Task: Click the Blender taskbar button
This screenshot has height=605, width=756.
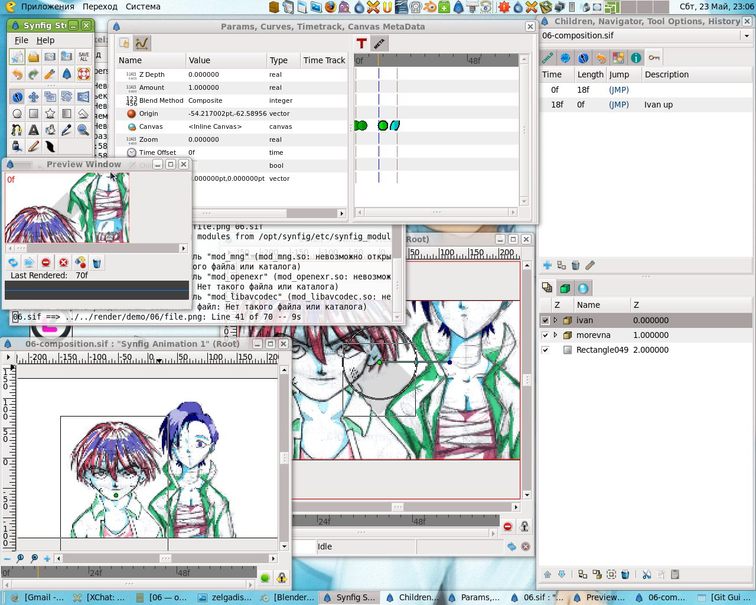Action: (x=289, y=597)
